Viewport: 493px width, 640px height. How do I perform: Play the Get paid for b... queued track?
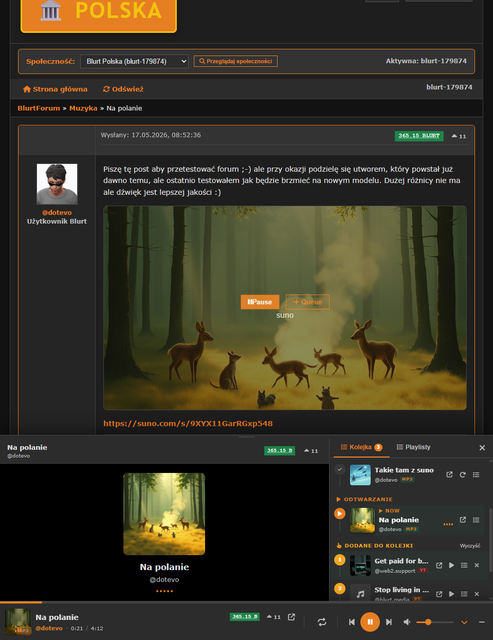point(451,565)
